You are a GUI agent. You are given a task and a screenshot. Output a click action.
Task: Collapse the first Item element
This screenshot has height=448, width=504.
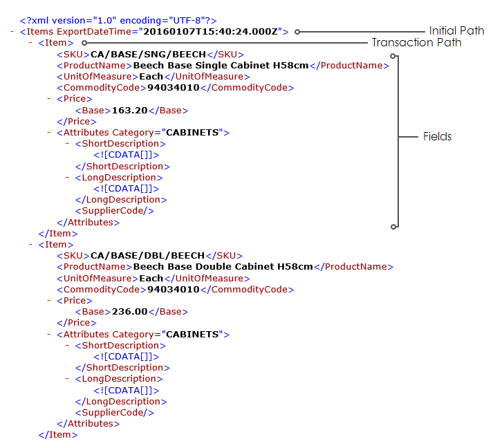(30, 43)
